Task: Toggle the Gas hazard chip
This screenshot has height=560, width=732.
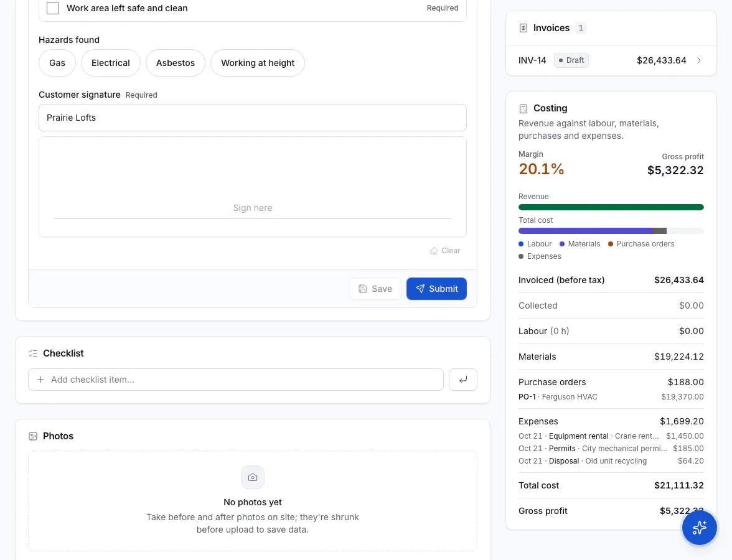Action: [x=57, y=63]
